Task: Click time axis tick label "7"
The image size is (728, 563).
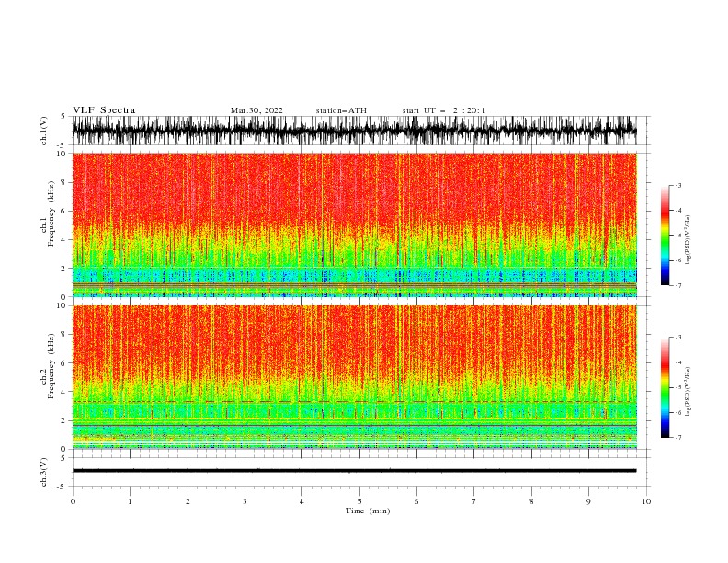Action: 474,501
